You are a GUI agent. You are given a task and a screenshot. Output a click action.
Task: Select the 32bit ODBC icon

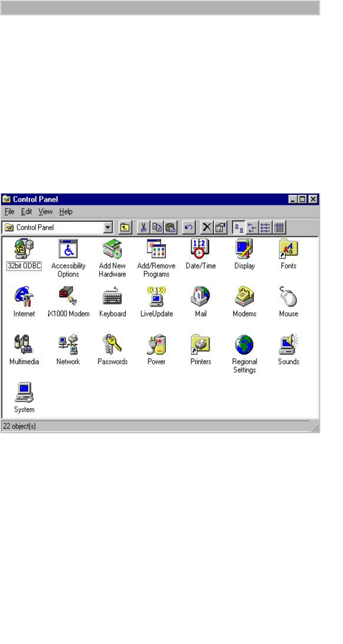(24, 249)
